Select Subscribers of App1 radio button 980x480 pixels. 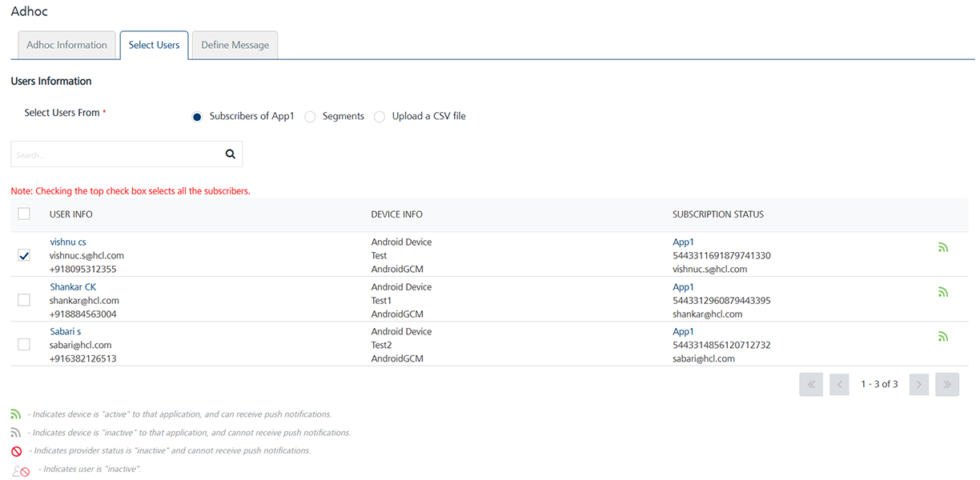pos(198,117)
